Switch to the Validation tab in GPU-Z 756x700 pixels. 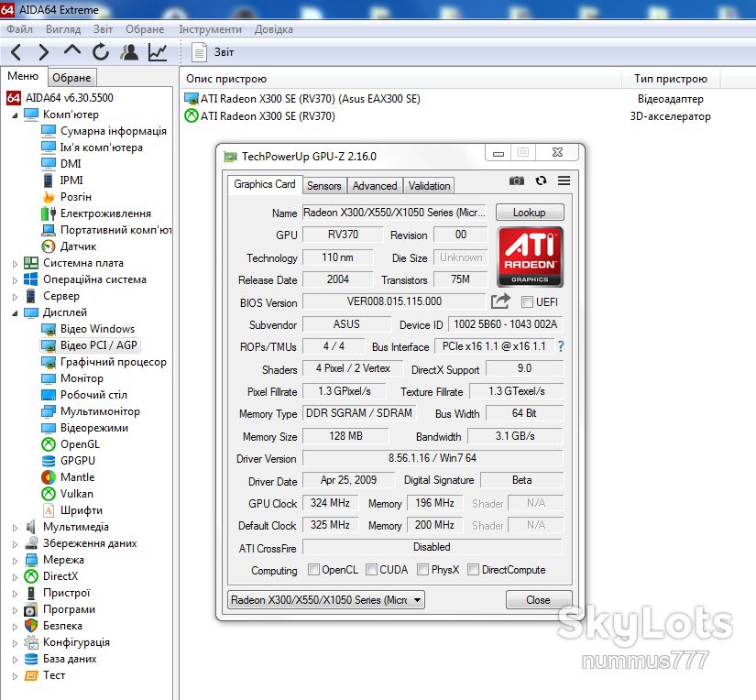(x=429, y=186)
